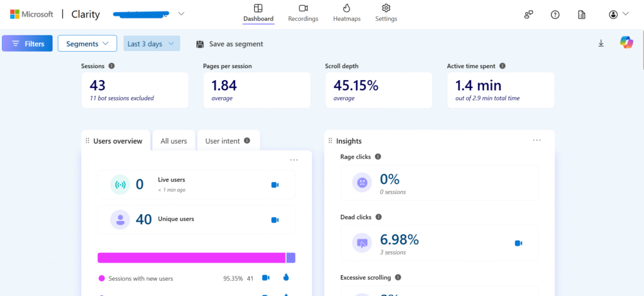644x296 pixels.
Task: Open the documentation page icon
Action: pos(582,15)
